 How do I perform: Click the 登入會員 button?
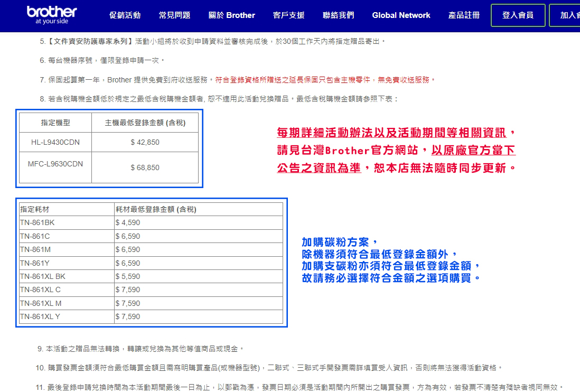tap(517, 15)
